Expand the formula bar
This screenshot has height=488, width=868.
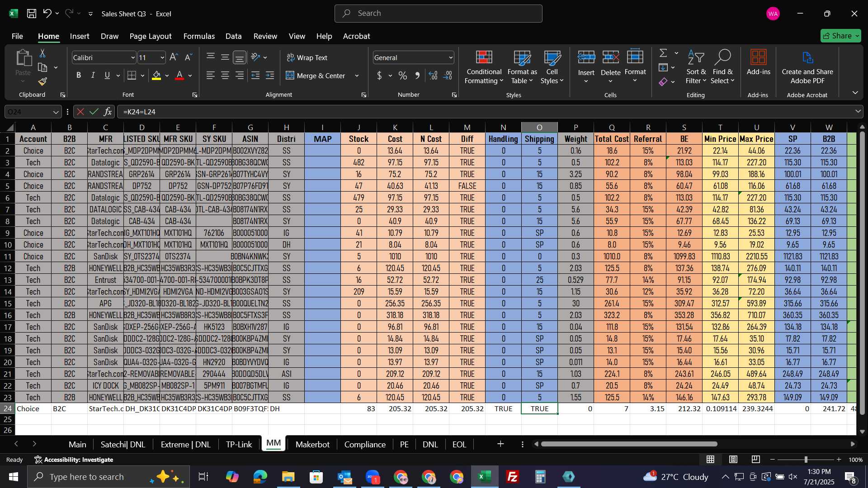coord(858,112)
